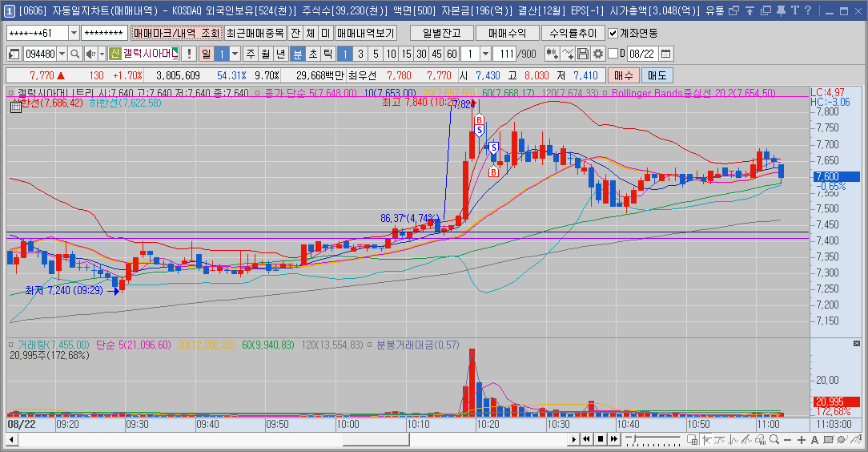Open help question mark icon
The width and height of the screenshot is (868, 452).
pyautogui.click(x=808, y=10)
